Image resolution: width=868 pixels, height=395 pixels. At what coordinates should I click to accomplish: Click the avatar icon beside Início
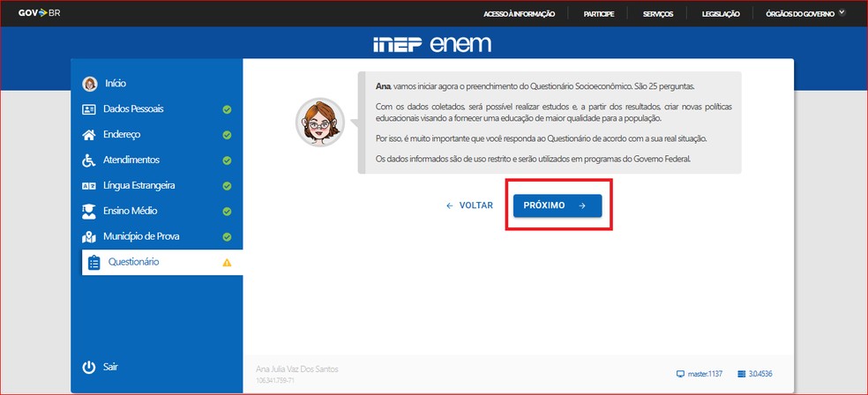coord(90,84)
